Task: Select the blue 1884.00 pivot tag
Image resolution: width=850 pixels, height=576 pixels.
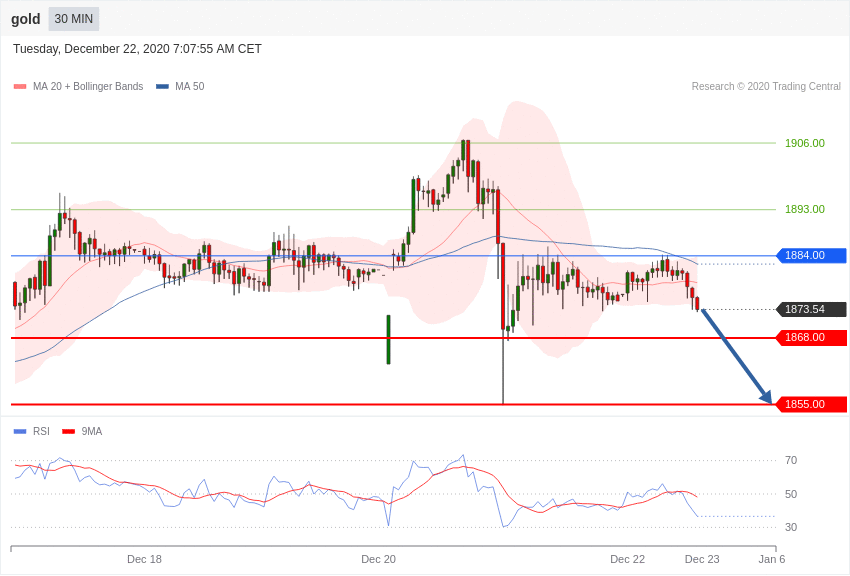Action: click(812, 255)
